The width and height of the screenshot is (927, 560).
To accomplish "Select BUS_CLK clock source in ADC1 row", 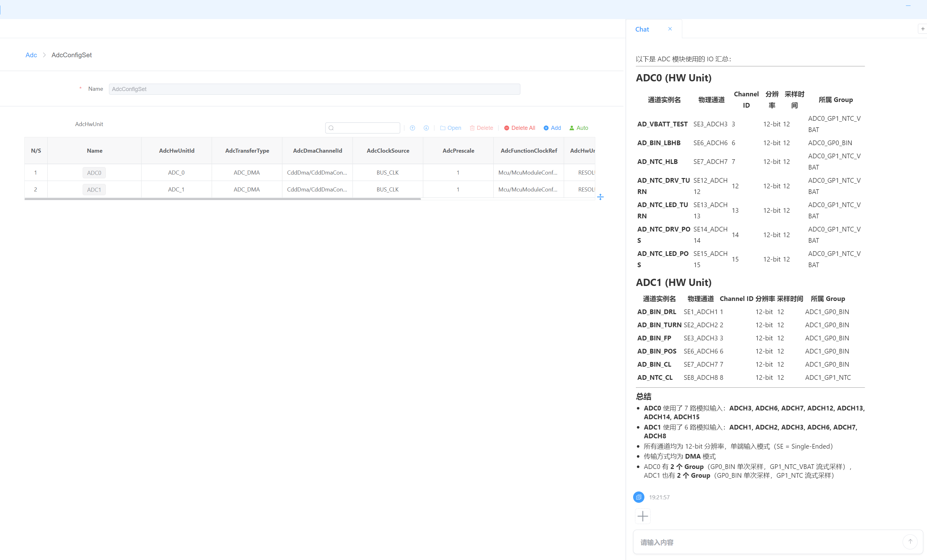I will [387, 190].
